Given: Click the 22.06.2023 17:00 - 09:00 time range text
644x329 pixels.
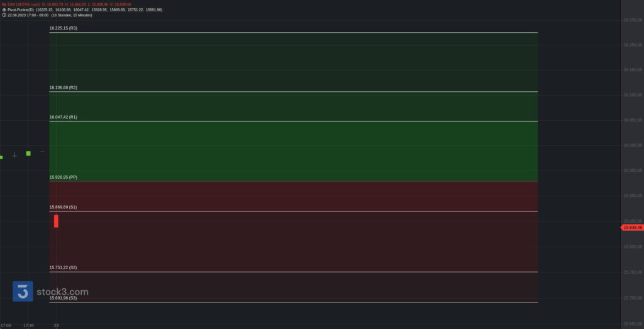Looking at the screenshot, I should (28, 15).
